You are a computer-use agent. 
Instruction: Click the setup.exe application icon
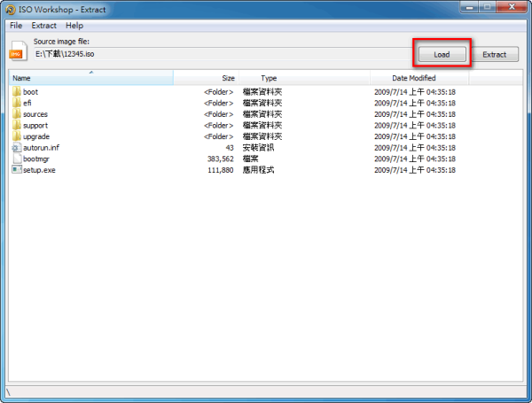pyautogui.click(x=17, y=169)
